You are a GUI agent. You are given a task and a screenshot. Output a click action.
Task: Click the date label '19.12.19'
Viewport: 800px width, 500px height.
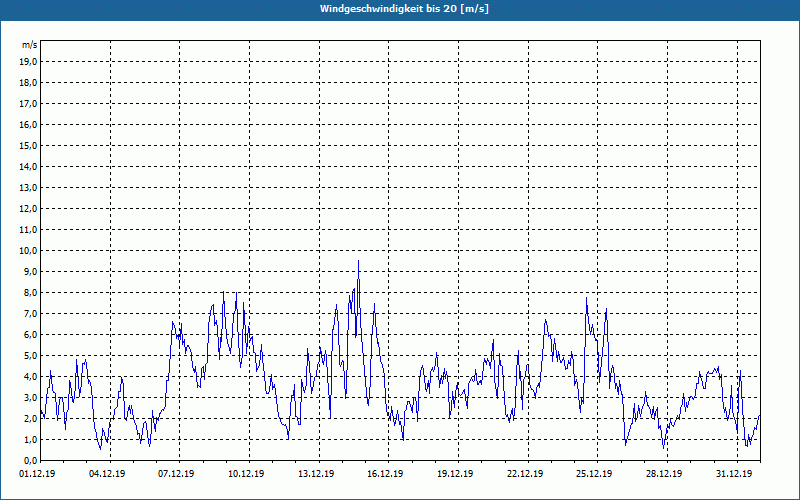coord(456,474)
